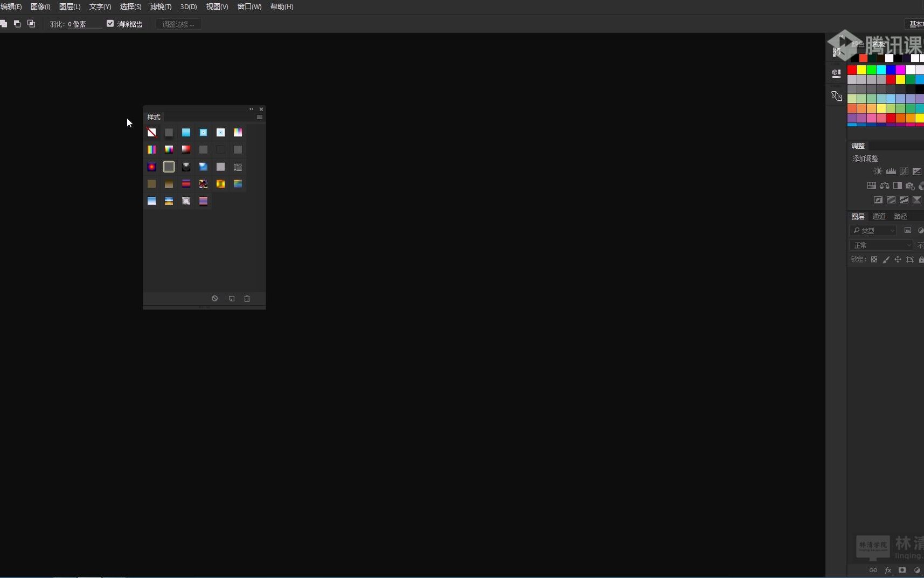Screen dimensions: 924x578
Task: Open the collapsed History panel icon
Action: (x=837, y=52)
